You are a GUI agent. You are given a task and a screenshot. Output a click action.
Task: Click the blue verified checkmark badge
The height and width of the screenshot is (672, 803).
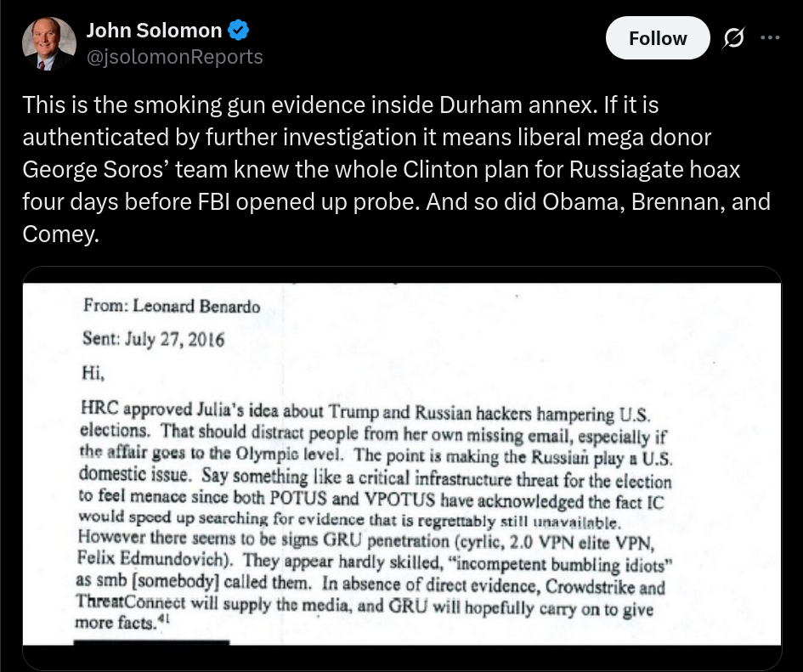pyautogui.click(x=238, y=31)
